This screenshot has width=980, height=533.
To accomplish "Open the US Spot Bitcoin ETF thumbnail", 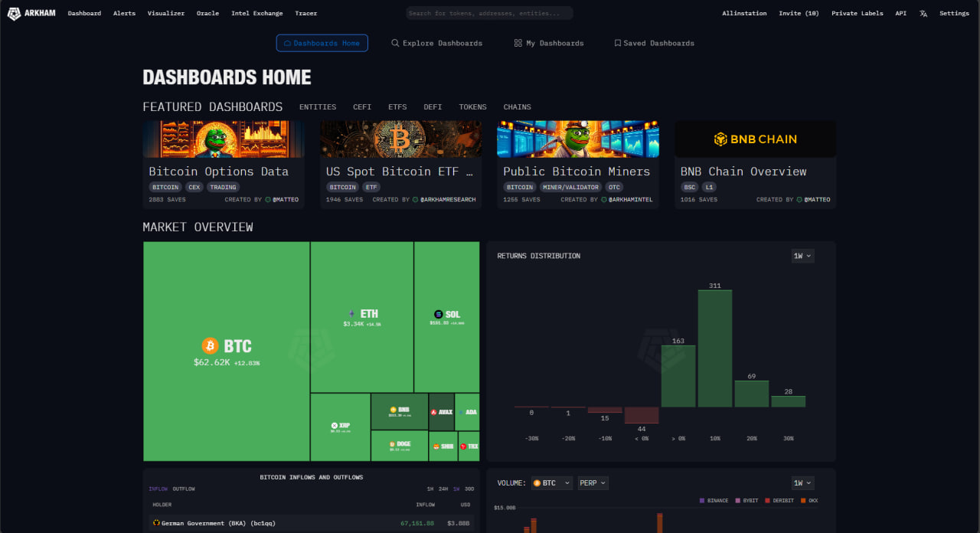I will (x=401, y=139).
